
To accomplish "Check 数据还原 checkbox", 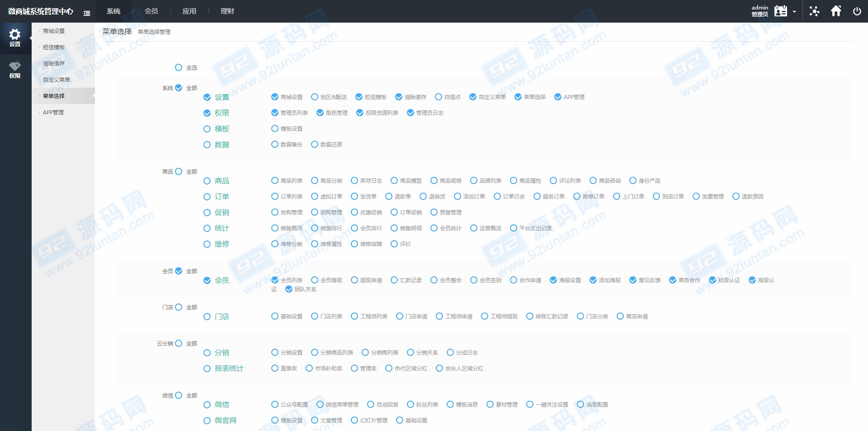I will tap(315, 145).
